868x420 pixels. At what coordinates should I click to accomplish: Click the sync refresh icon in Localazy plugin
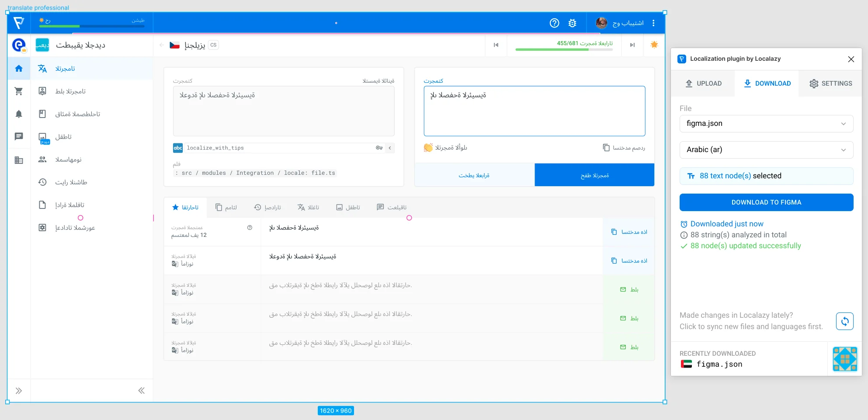pos(844,321)
